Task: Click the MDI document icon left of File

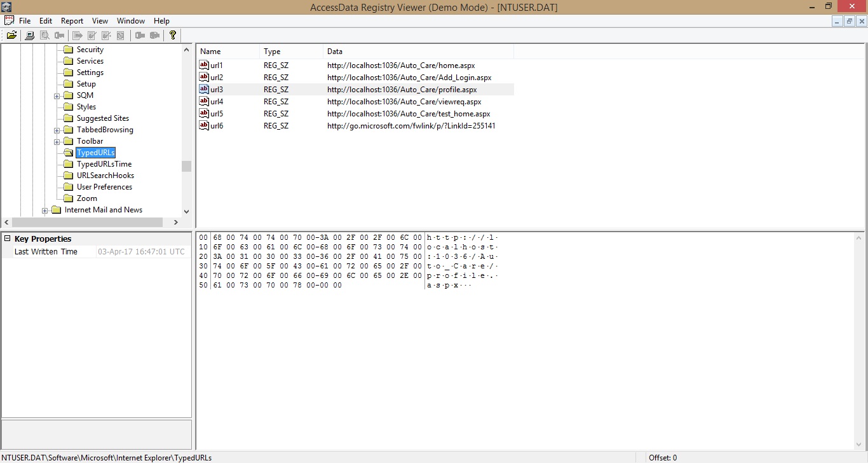Action: 10,20
